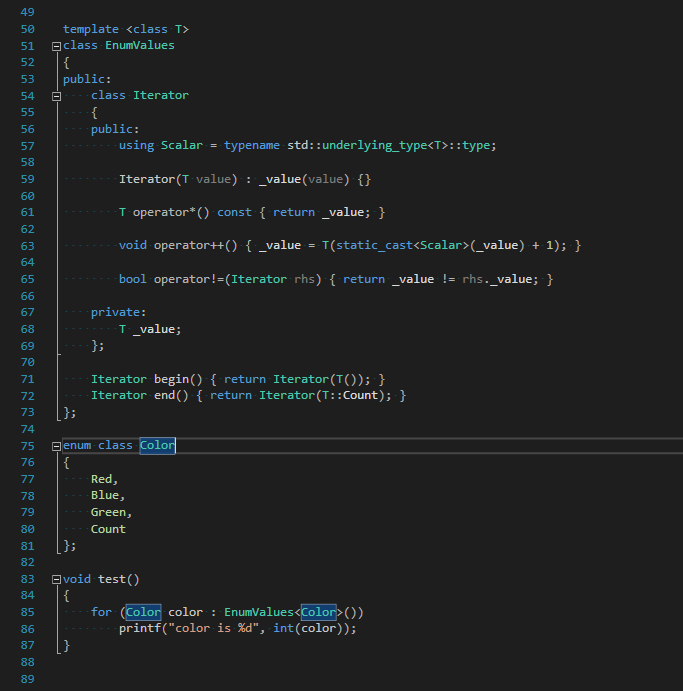Click 'underlying_type' in the using statement

point(375,145)
